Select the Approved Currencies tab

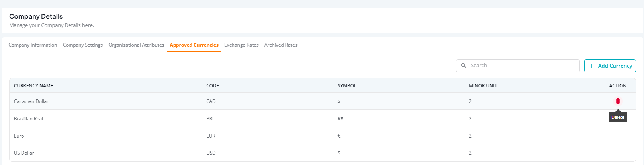pos(194,45)
